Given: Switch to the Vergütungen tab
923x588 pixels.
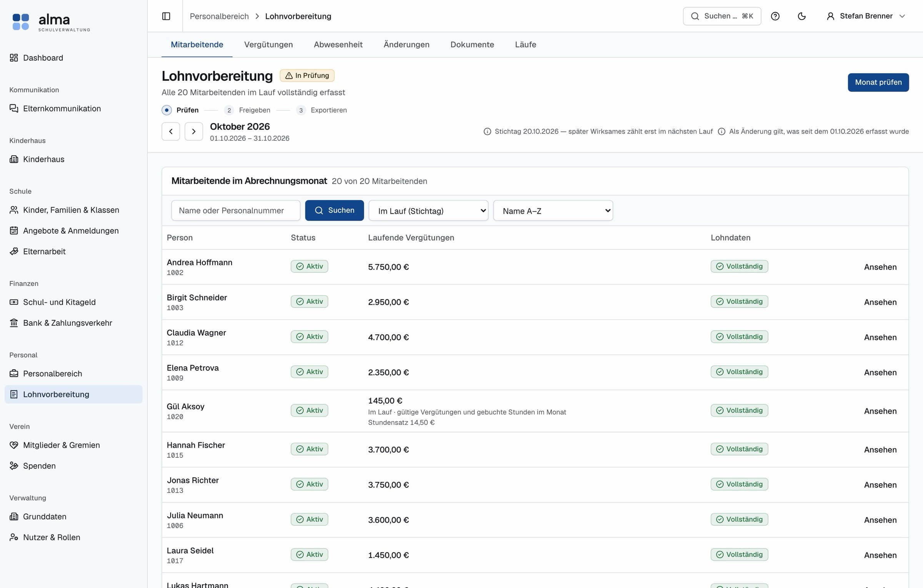Looking at the screenshot, I should click(x=268, y=45).
